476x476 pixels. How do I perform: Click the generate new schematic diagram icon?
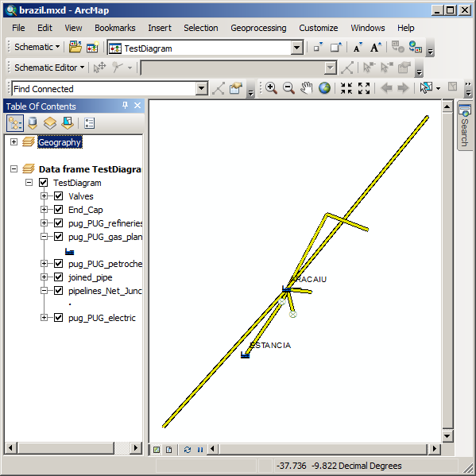click(x=93, y=48)
